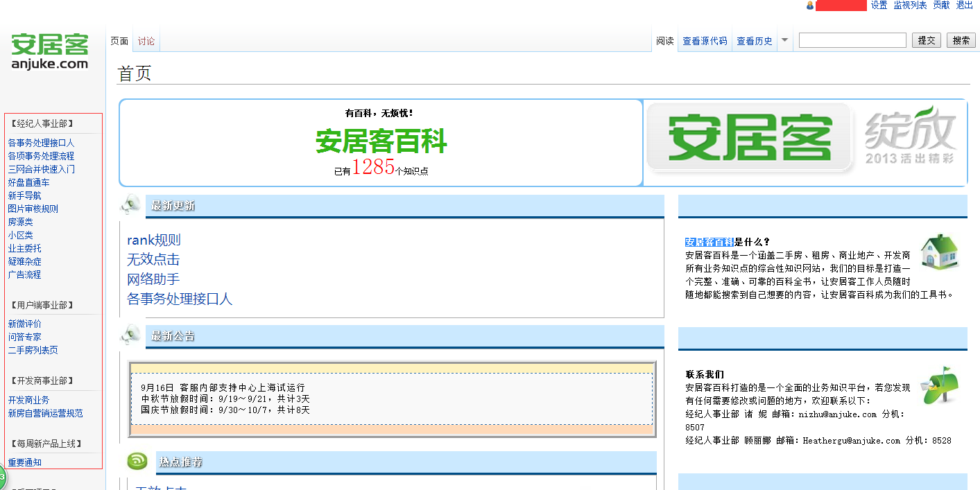
Task: Open the 设置 link
Action: point(879,6)
